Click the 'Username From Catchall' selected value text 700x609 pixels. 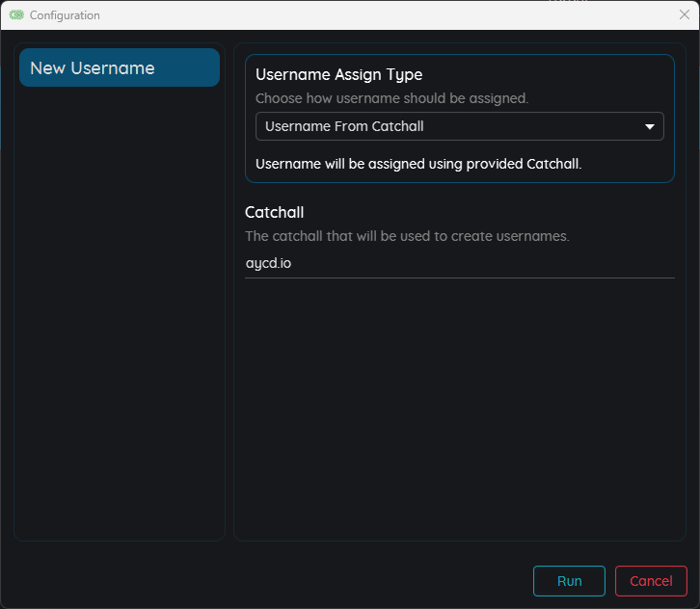coord(344,126)
